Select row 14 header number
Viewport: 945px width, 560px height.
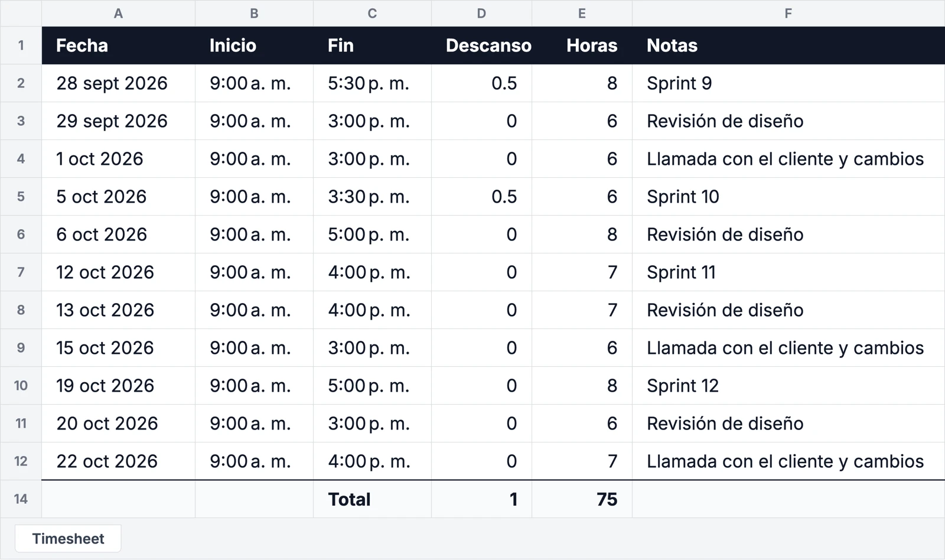coord(21,499)
